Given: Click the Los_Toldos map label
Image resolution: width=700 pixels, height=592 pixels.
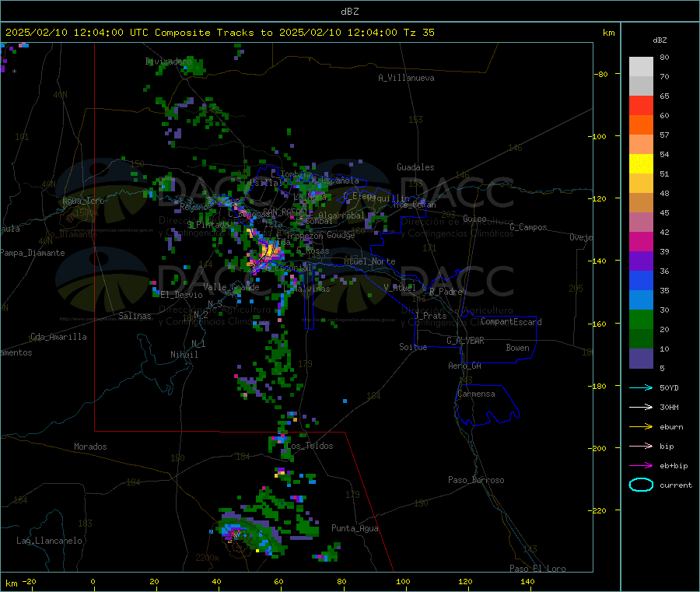Looking at the screenshot, I should pyautogui.click(x=310, y=446).
